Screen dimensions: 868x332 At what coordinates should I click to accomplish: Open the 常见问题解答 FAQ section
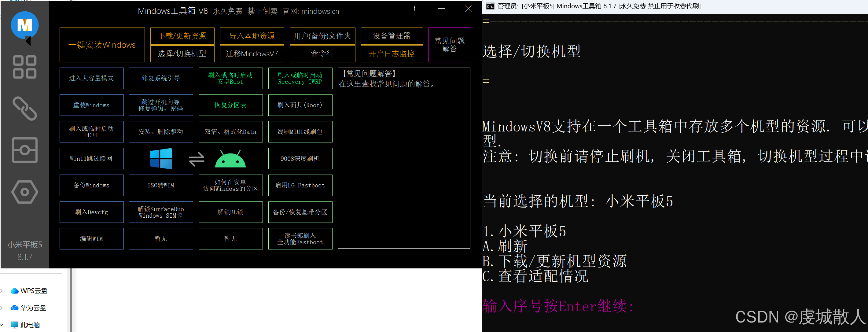(x=450, y=45)
